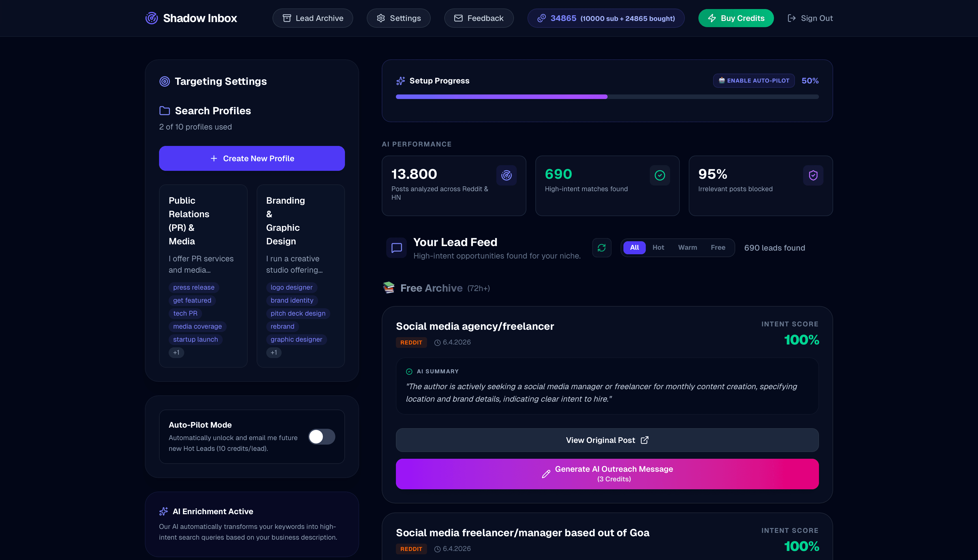Click the 'startup launch' keyword tag
The width and height of the screenshot is (978, 560).
pyautogui.click(x=196, y=340)
